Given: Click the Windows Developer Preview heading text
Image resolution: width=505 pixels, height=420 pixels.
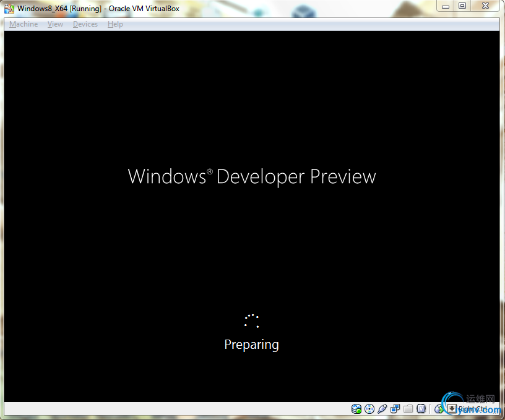Looking at the screenshot, I should (252, 176).
